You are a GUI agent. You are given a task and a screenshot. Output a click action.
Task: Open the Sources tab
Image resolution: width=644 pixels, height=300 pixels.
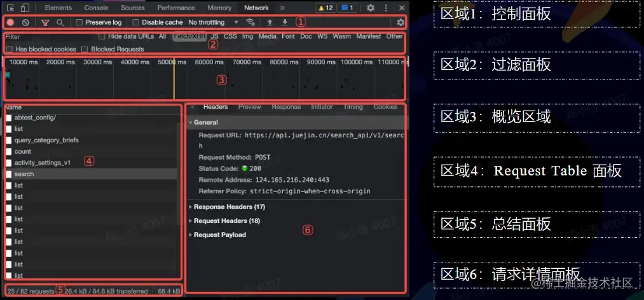click(133, 8)
